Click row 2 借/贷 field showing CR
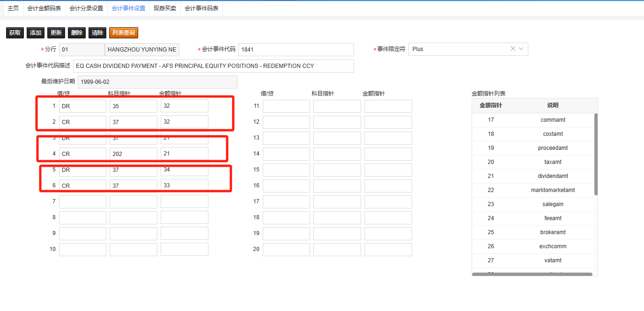644x311 pixels. click(x=82, y=122)
